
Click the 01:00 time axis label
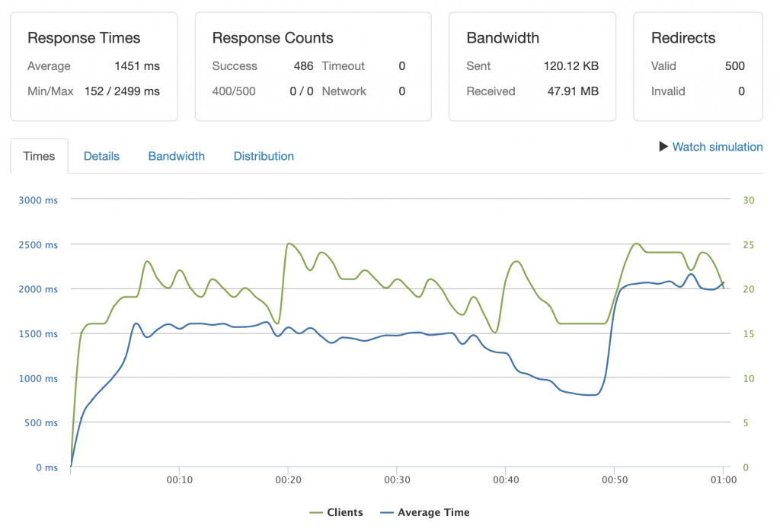coord(724,480)
